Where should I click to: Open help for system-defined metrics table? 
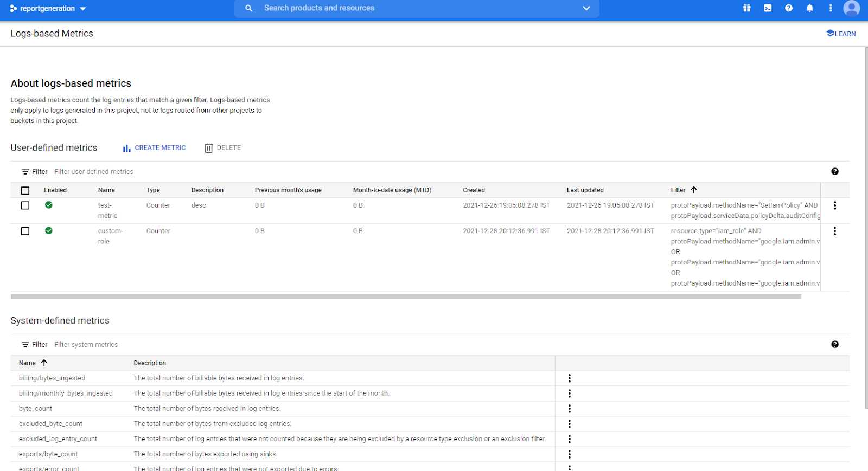[834, 344]
